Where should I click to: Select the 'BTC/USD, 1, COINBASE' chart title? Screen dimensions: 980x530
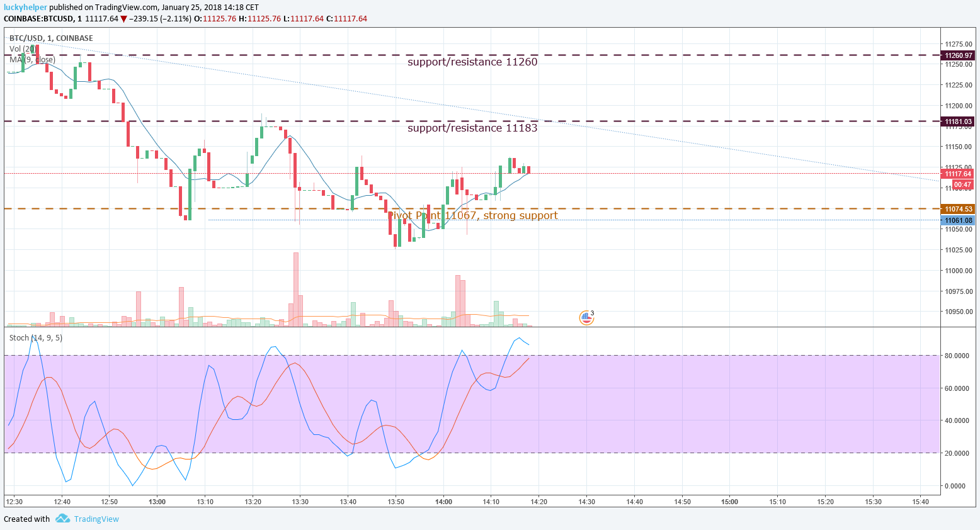click(x=51, y=38)
